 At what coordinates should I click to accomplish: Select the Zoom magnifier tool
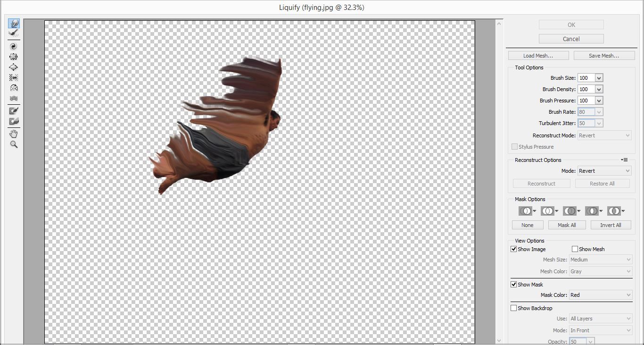coord(14,144)
